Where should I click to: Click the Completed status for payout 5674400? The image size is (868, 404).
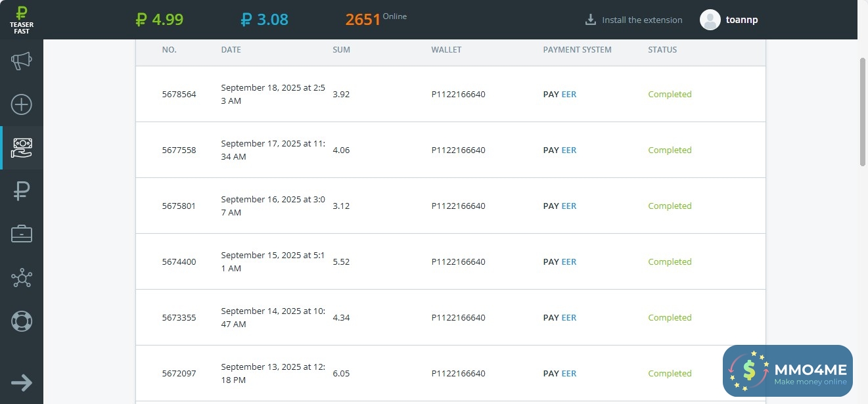670,261
